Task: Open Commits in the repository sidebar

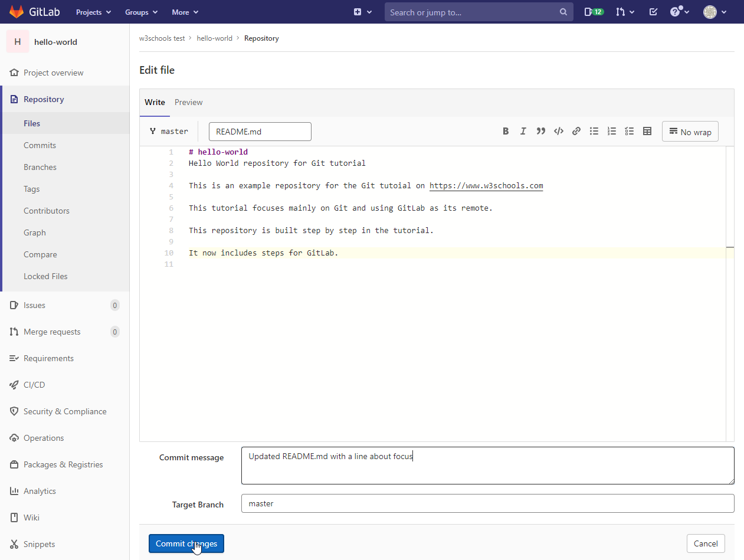Action: coord(40,145)
